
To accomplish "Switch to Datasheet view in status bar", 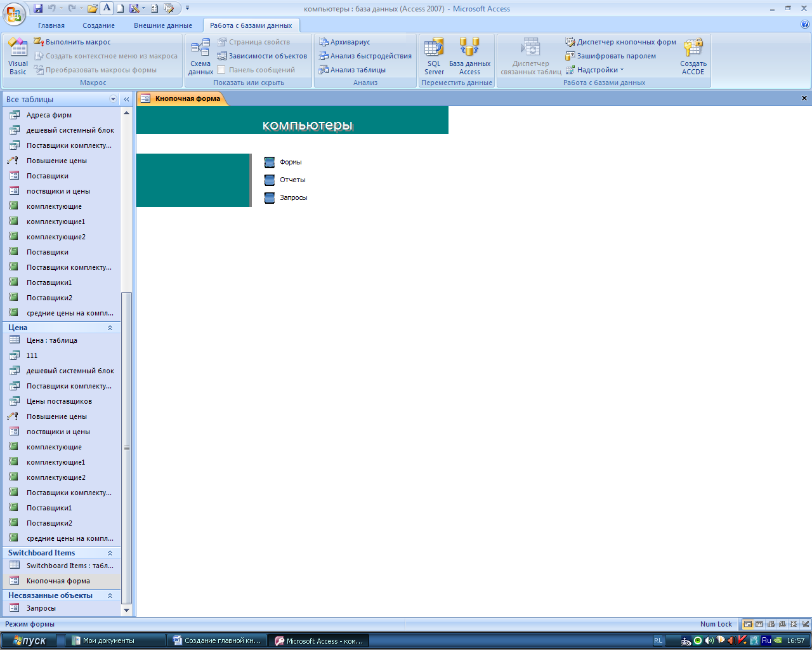I will (759, 624).
